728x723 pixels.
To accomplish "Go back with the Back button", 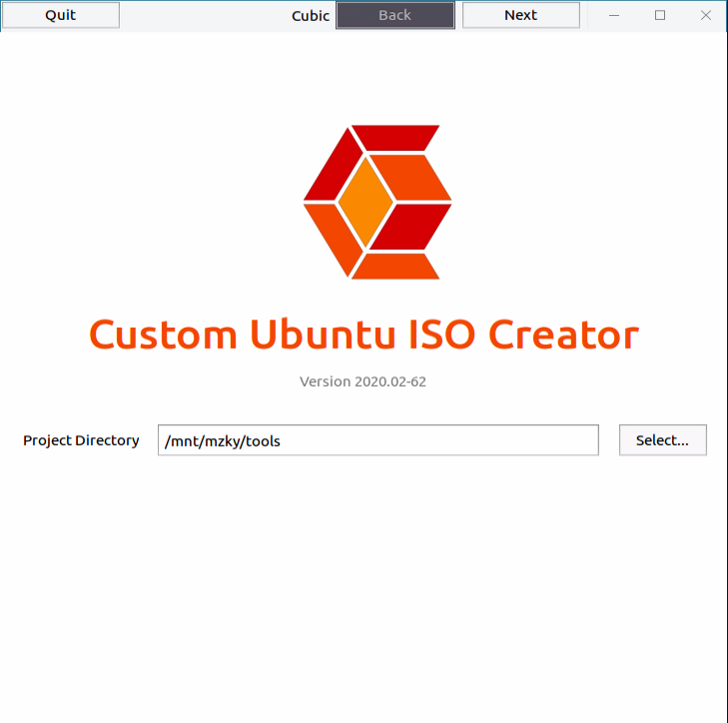I will coord(395,15).
